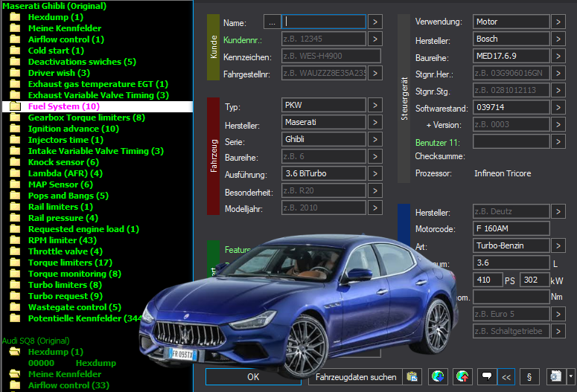Click the globe upload icon
577x392 pixels.
[x=462, y=376]
